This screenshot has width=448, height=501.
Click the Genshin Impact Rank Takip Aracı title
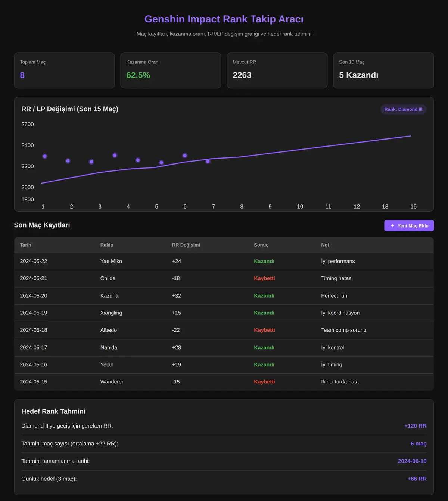(224, 19)
